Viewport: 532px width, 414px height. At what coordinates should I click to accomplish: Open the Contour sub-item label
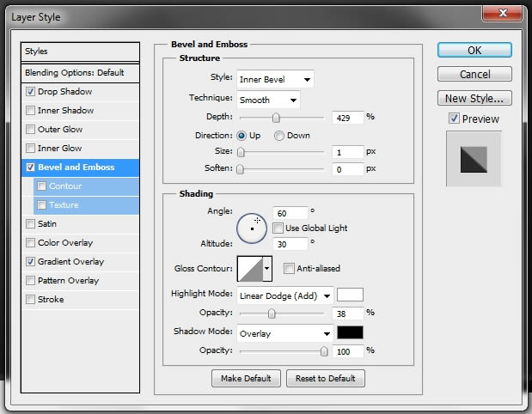click(65, 186)
